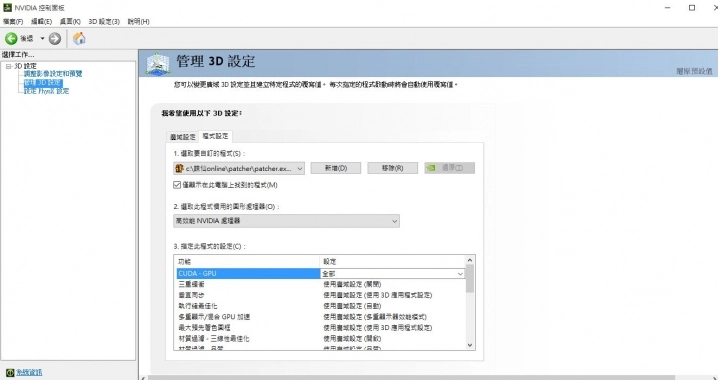
Task: Open the 系統資訊 link
Action: 29,372
